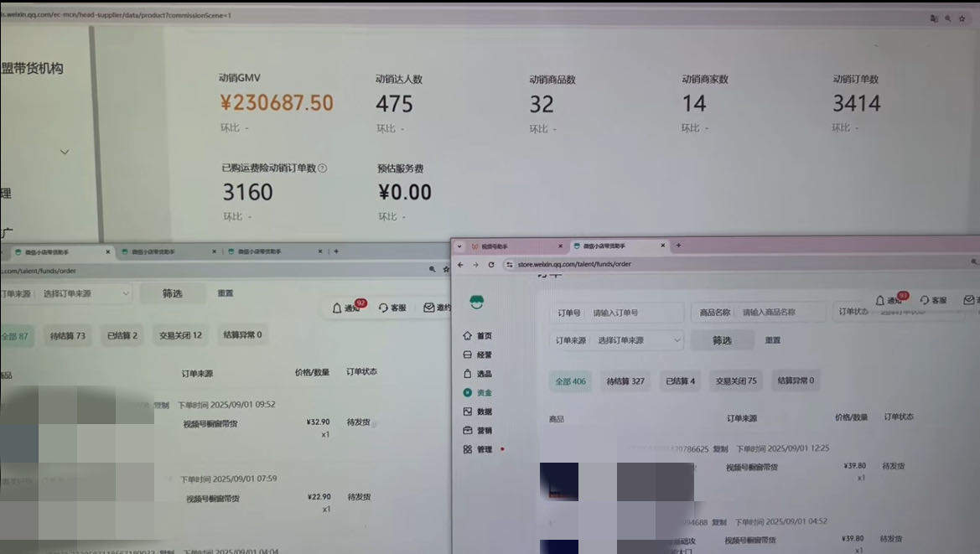Open new tab in the left window
The width and height of the screenshot is (980, 554).
pos(336,251)
